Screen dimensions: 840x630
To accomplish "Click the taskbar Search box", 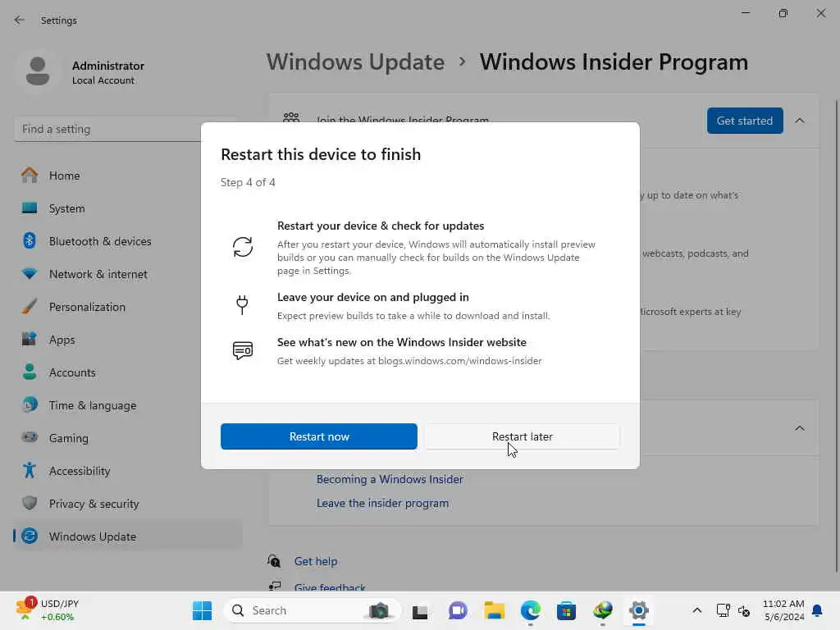I will [x=313, y=610].
